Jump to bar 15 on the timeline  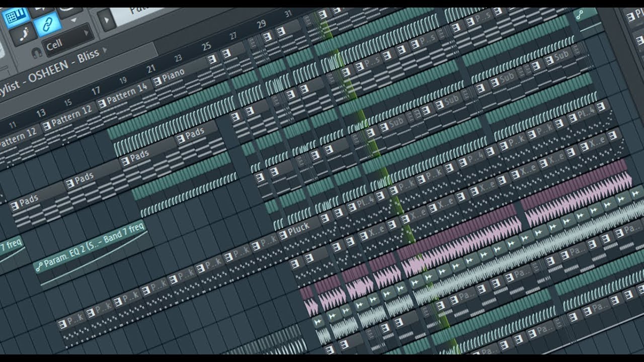click(x=68, y=102)
